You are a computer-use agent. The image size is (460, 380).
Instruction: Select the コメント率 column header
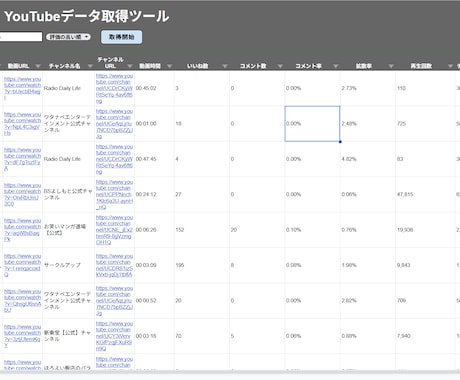[309, 66]
